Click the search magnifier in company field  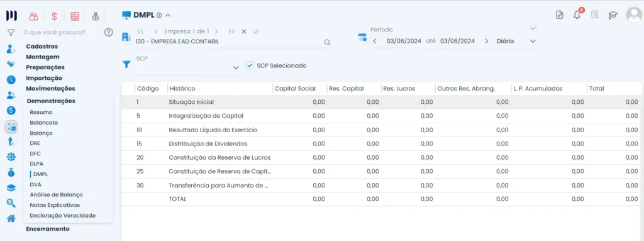coord(327,42)
